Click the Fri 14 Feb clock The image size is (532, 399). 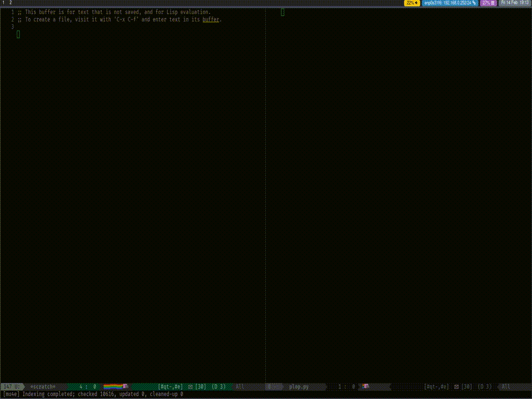(x=515, y=3)
